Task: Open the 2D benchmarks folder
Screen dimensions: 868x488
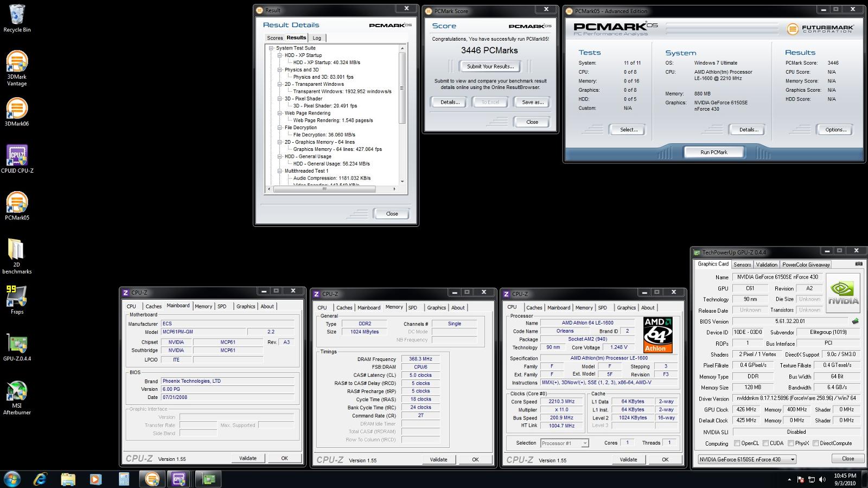Action: (17, 256)
